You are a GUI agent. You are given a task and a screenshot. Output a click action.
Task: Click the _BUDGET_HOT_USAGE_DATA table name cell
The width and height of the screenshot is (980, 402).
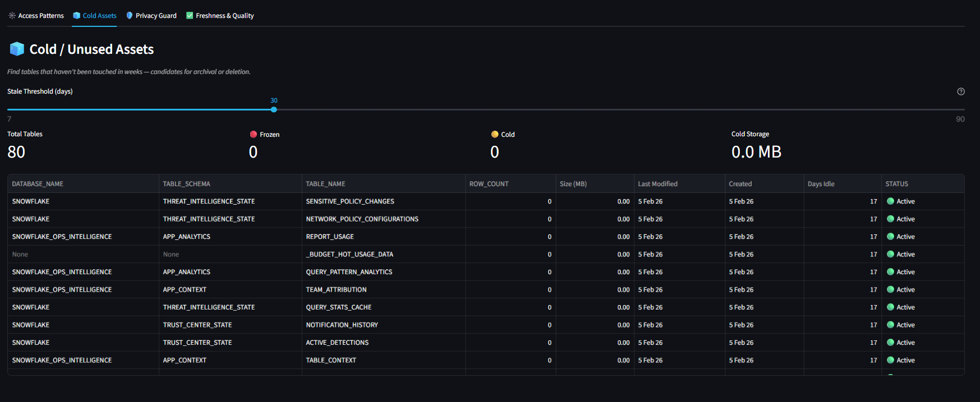pyautogui.click(x=349, y=255)
